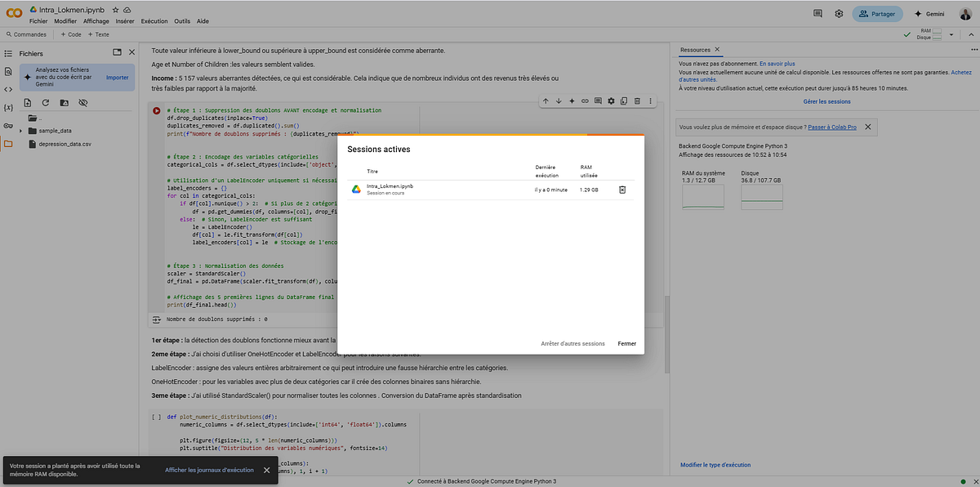
Task: Open the Modifier menu
Action: tap(65, 20)
